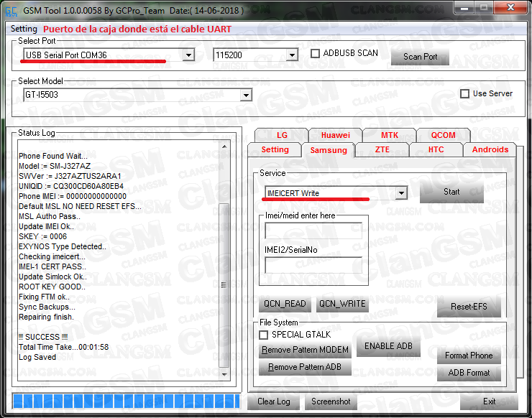Screen dimensions: 532x418
Task: Click the ADB Format button
Action: [469, 373]
